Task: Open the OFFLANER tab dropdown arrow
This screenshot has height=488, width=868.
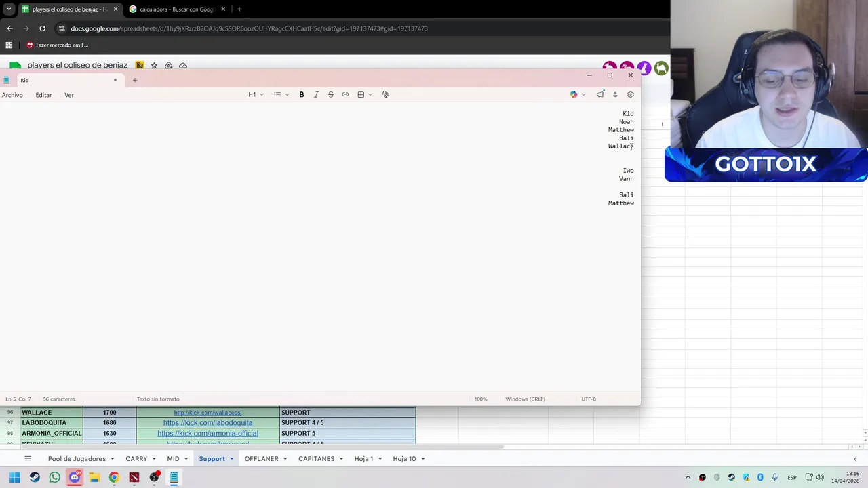Action: coord(285,459)
